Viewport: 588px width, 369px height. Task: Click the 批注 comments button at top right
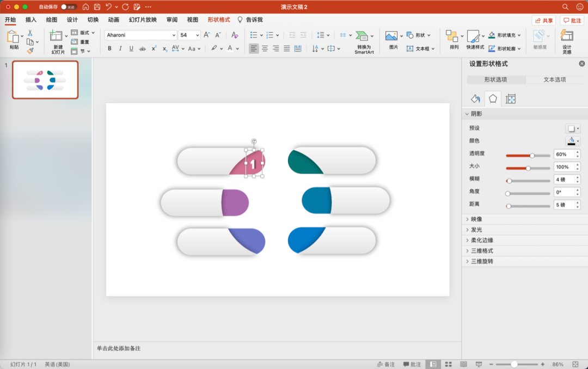(x=572, y=20)
